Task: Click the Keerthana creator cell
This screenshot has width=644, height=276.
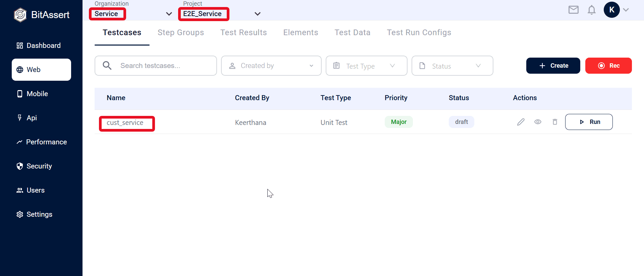Action: [x=251, y=123]
